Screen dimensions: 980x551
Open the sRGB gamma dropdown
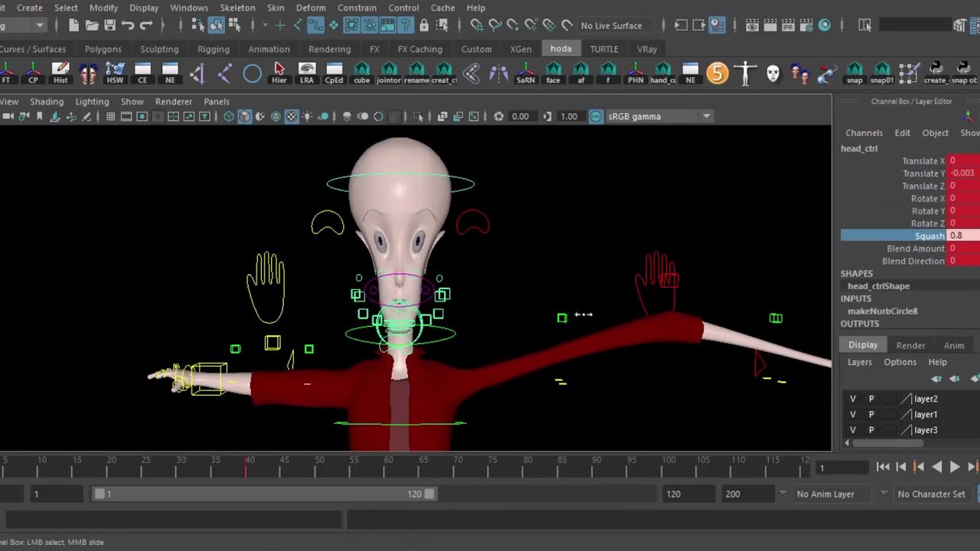pos(706,116)
